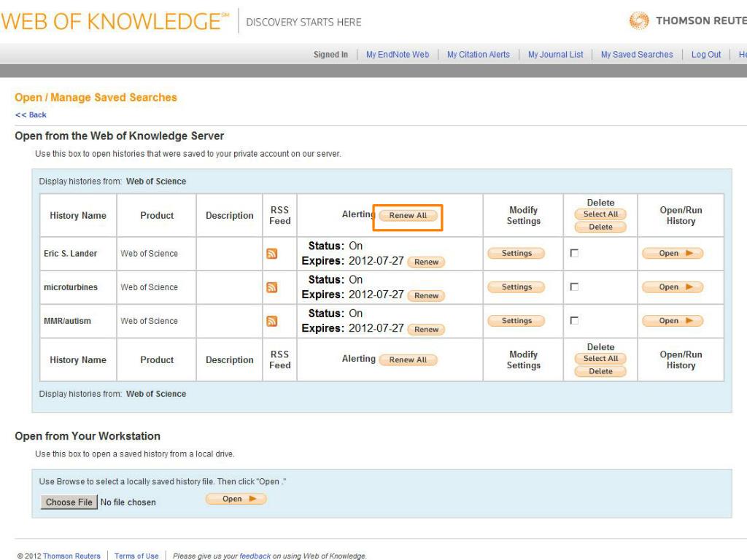
Task: Open My Journal List
Action: coord(555,54)
